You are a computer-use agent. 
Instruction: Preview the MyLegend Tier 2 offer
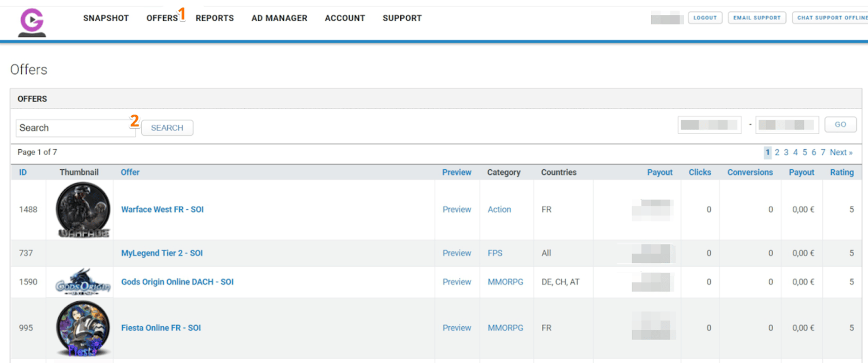click(x=457, y=253)
